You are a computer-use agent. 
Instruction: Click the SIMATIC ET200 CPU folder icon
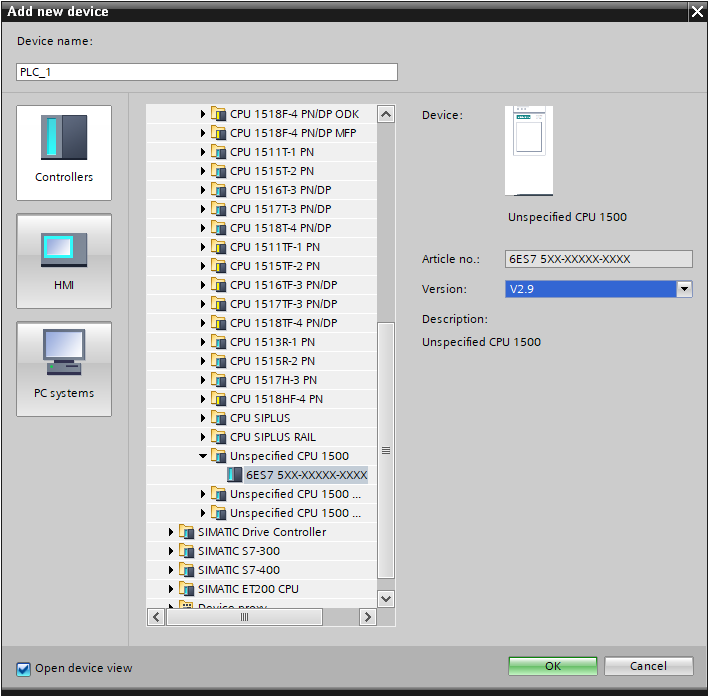(186, 588)
